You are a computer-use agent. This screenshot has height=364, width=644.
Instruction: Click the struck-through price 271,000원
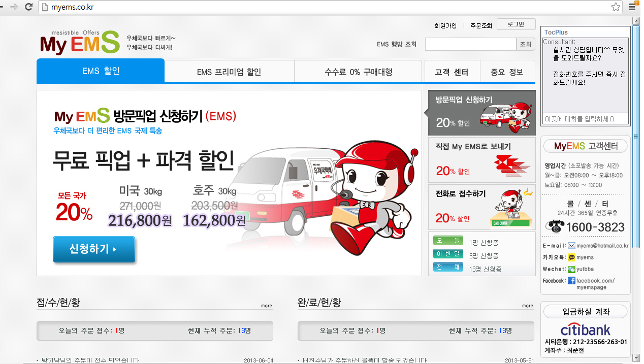pos(140,205)
